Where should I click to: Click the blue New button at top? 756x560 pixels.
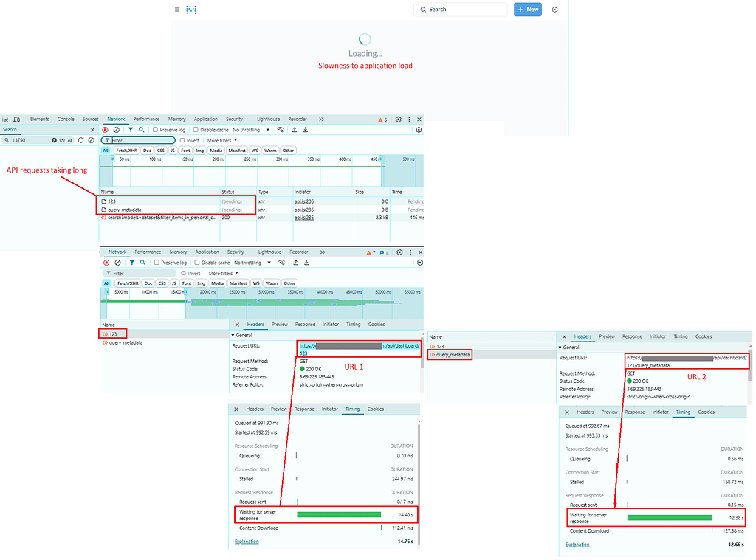point(527,9)
